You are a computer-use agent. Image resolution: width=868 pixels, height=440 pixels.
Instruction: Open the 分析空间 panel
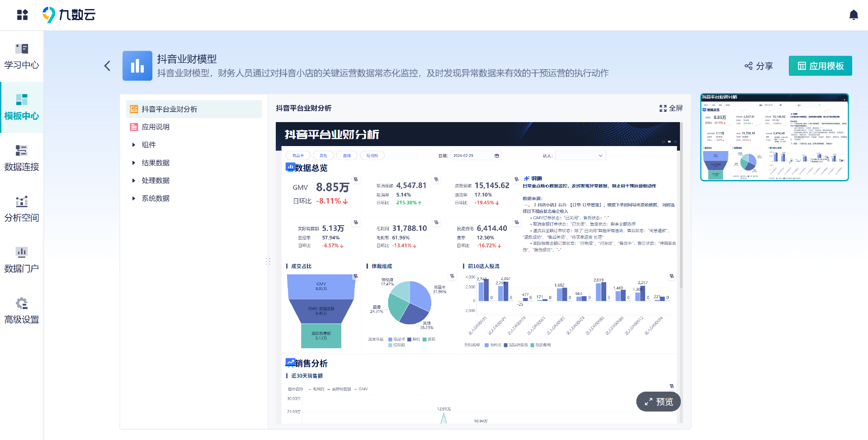[x=21, y=209]
